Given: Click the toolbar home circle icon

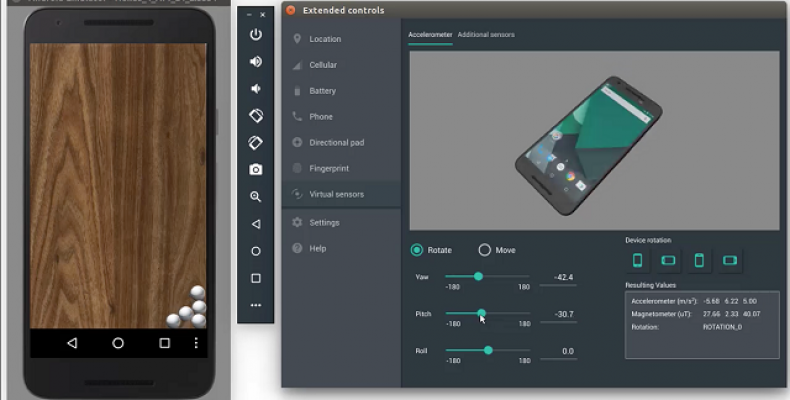Looking at the screenshot, I should [x=256, y=251].
